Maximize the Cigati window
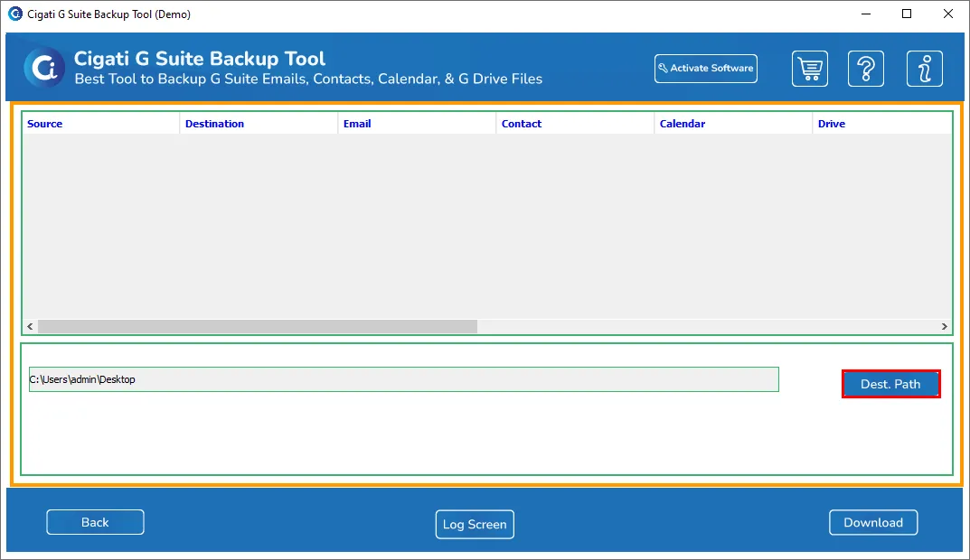Image resolution: width=970 pixels, height=560 pixels. click(907, 14)
